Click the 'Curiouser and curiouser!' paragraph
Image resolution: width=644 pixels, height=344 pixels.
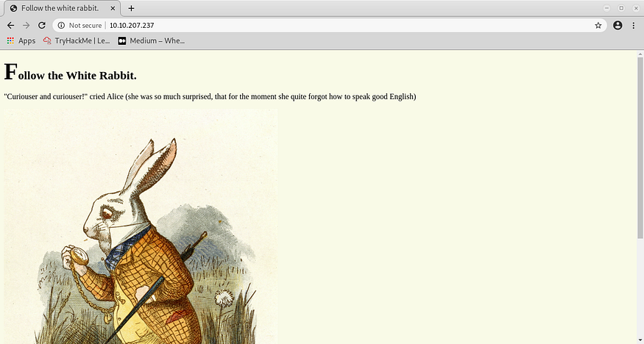210,97
